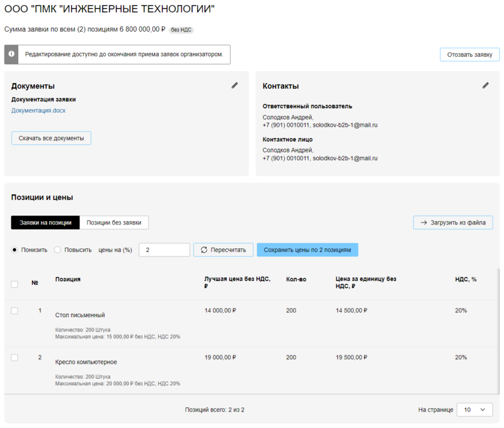Select the Повысить radio button
Screen dimensions: 504x428
point(58,250)
